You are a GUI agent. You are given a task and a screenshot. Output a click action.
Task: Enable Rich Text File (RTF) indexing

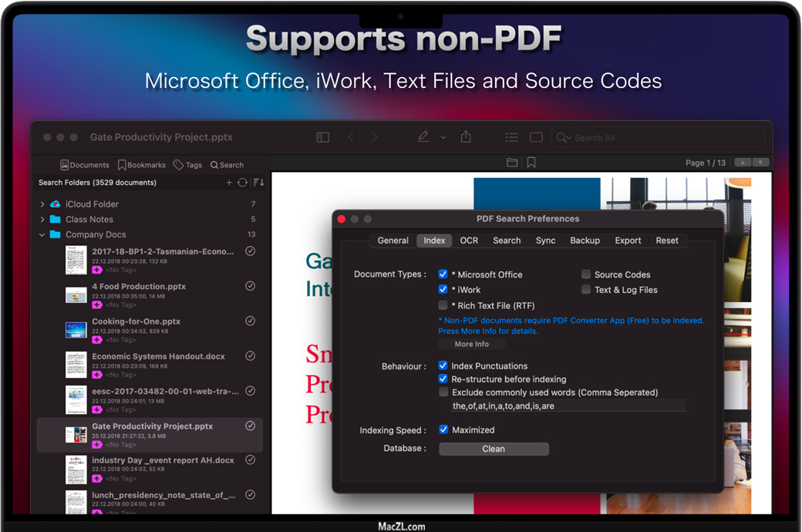[443, 305]
